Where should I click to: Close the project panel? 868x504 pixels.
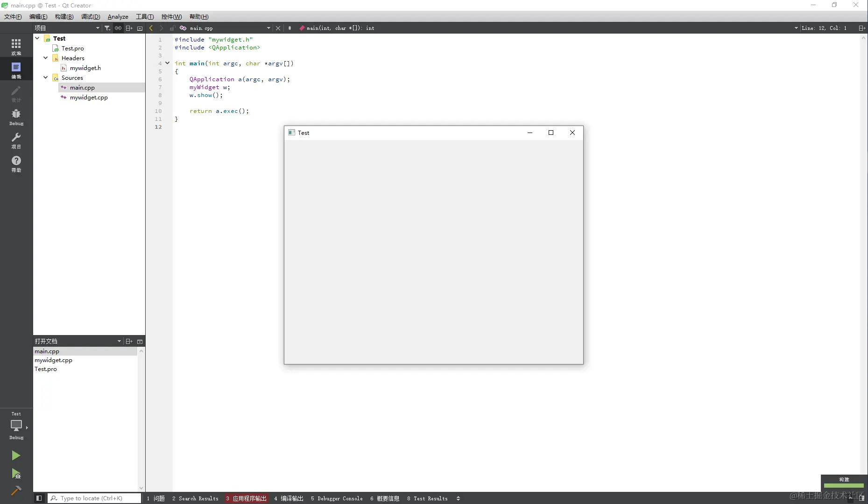tap(140, 28)
